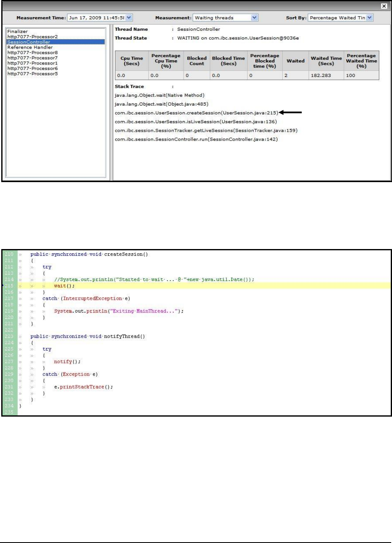This screenshot has height=543, width=392.
Task: Click the Blocked Count column header
Action: [196, 61]
